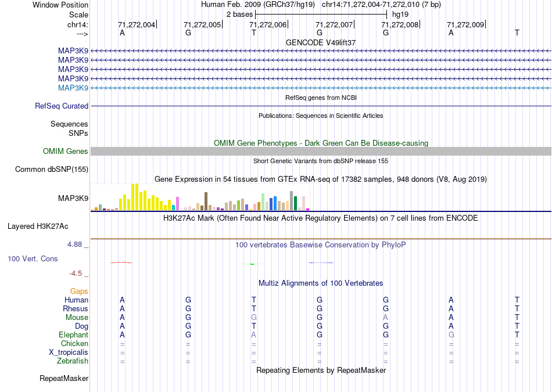This screenshot has width=552, height=392.
Task: Click the Window Position label
Action: 60,5
